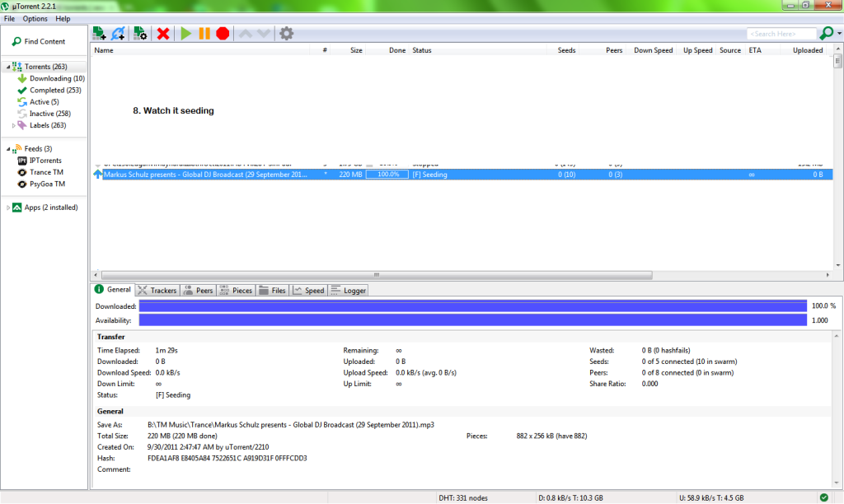Click the µTorrent title bar app icon
The image size is (844, 504).
coord(6,6)
